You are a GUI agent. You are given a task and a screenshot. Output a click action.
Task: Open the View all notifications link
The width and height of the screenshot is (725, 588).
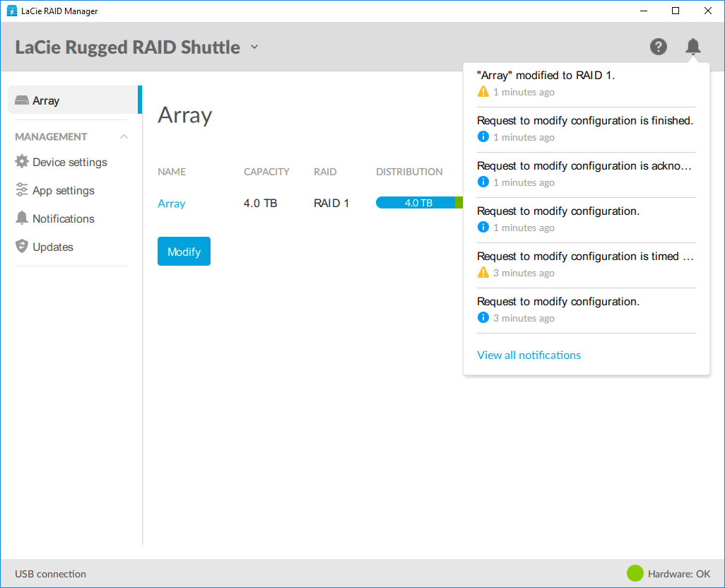[529, 355]
